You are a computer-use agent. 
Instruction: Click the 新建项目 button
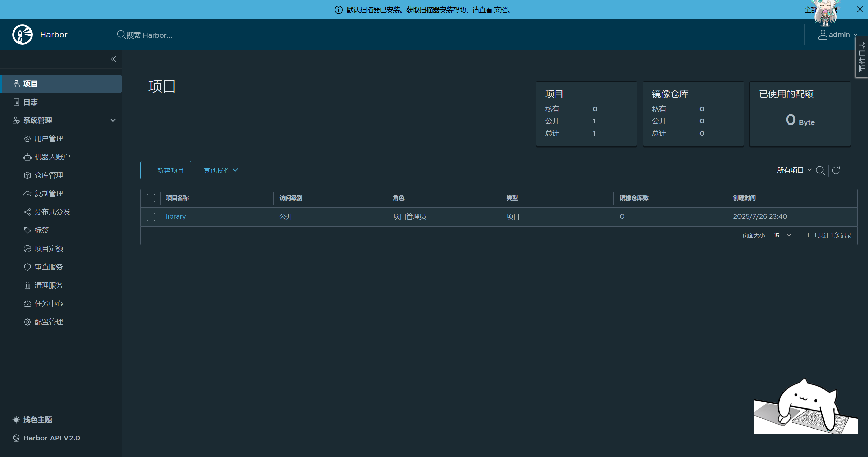click(x=166, y=170)
